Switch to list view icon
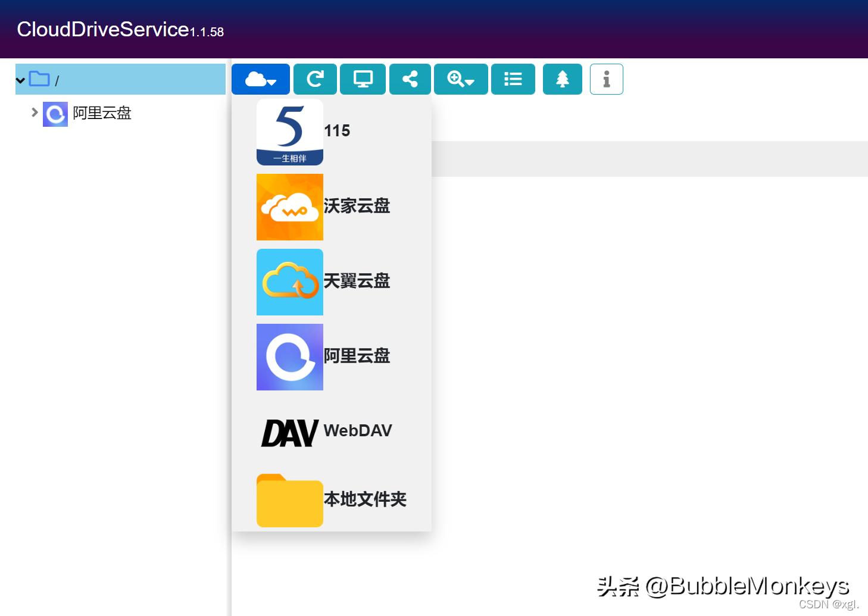This screenshot has width=868, height=616. coord(513,79)
